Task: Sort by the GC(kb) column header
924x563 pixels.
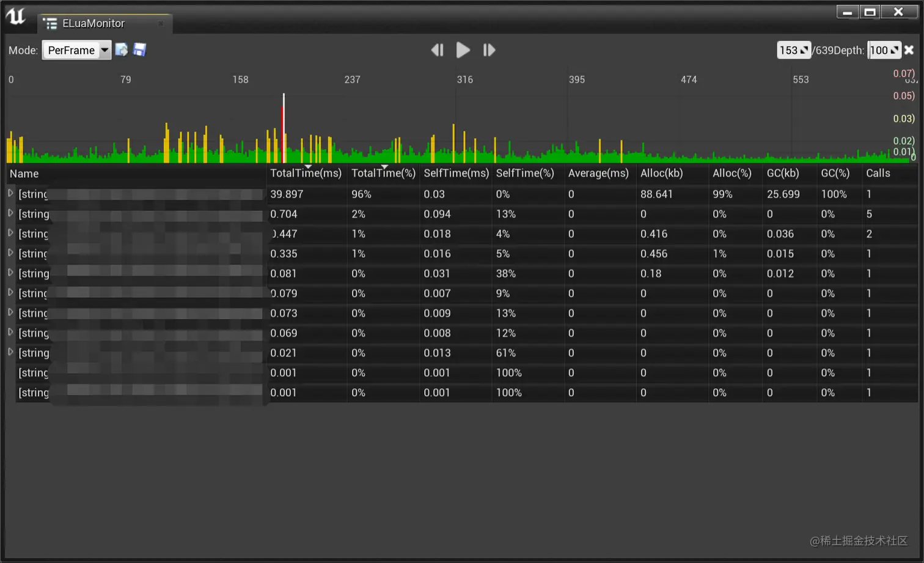Action: [790, 174]
